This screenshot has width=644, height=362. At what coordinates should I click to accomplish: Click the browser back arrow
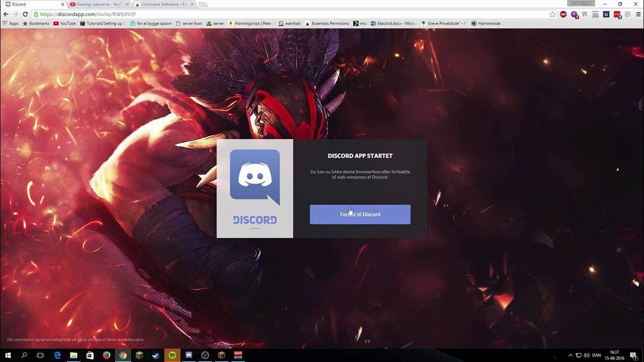6,14
